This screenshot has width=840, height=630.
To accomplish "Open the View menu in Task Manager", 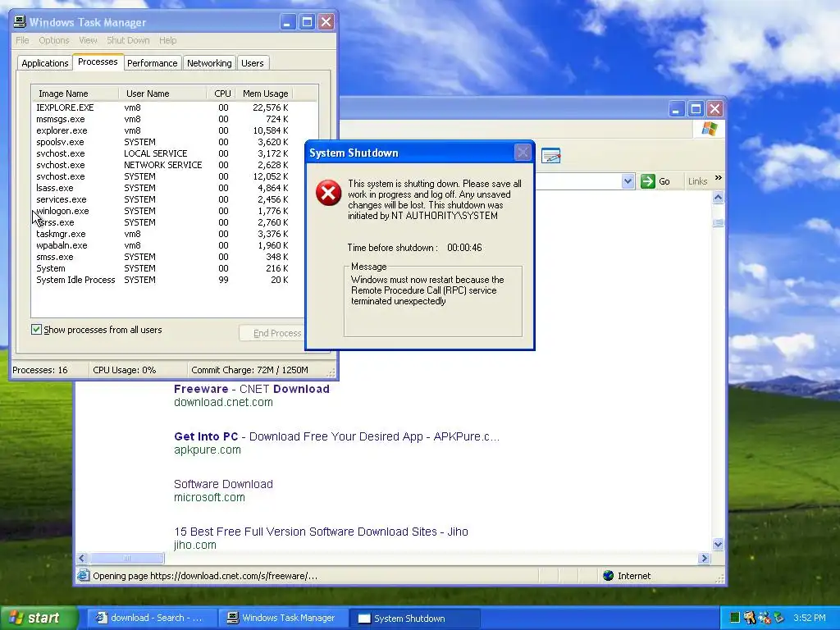I will tap(88, 40).
